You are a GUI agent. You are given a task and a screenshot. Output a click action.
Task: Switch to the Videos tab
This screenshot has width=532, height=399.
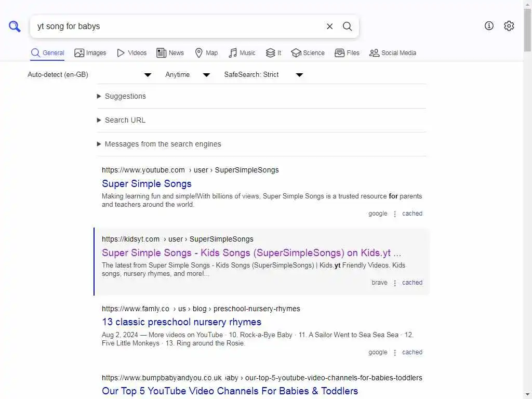click(x=131, y=53)
